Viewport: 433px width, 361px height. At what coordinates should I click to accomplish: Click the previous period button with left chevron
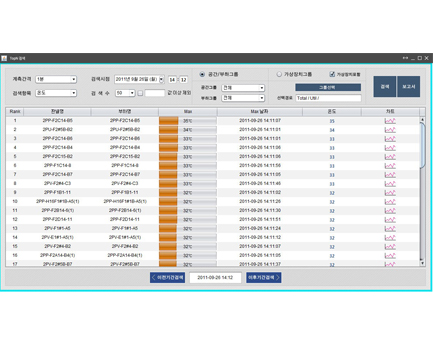(x=167, y=278)
